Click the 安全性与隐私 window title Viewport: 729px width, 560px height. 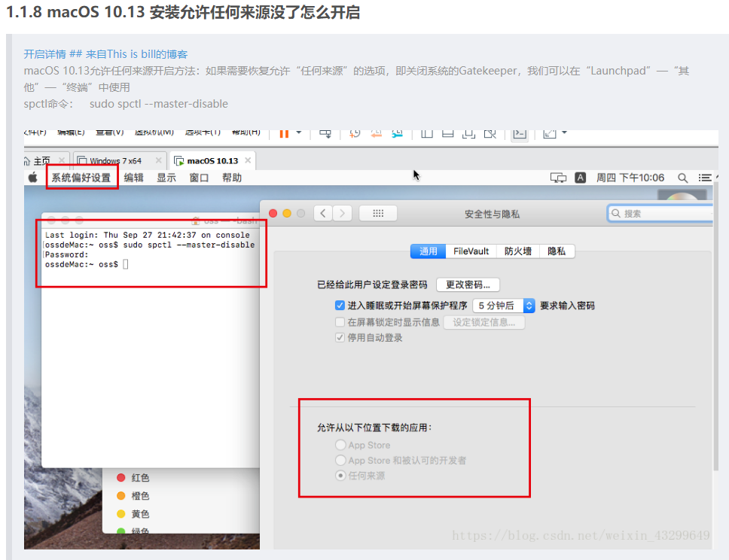coord(492,214)
